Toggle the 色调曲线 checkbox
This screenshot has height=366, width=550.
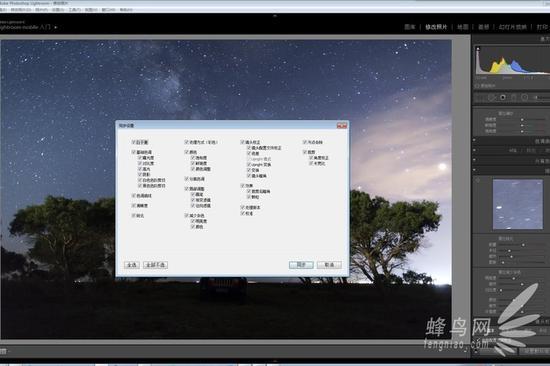click(x=133, y=195)
